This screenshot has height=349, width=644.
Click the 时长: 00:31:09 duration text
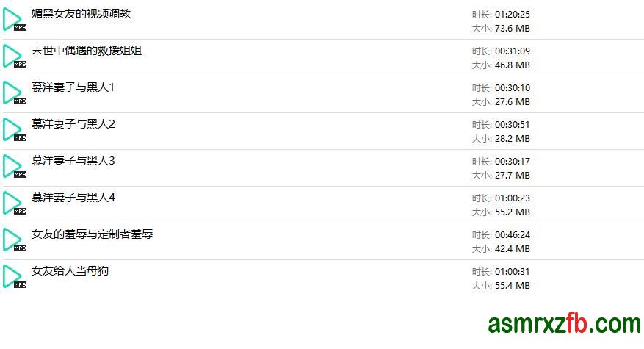tap(501, 51)
